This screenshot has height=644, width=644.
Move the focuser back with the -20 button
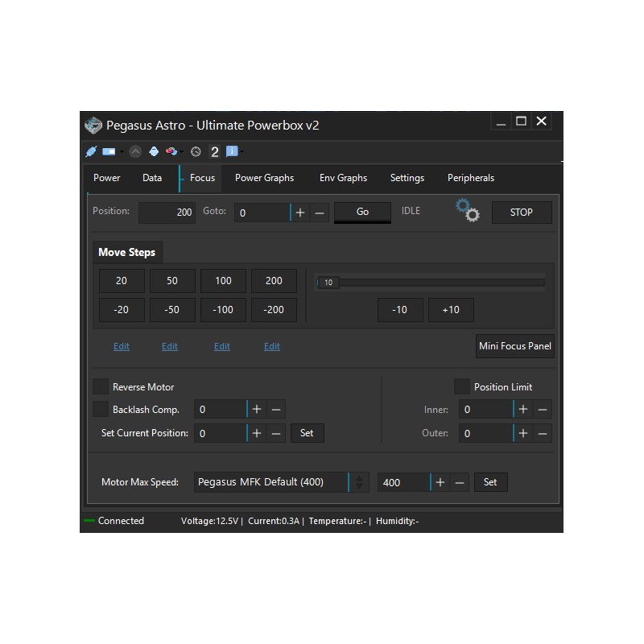pos(122,310)
